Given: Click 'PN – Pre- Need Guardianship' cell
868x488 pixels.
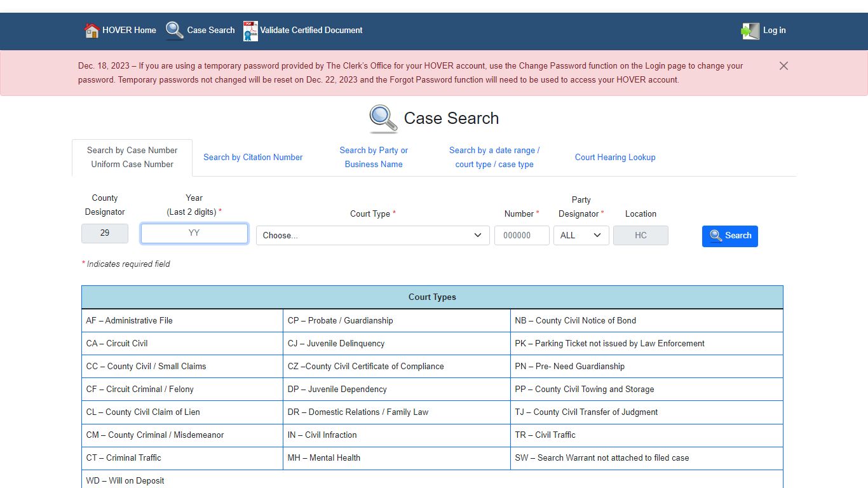Looking at the screenshot, I should coord(647,367).
